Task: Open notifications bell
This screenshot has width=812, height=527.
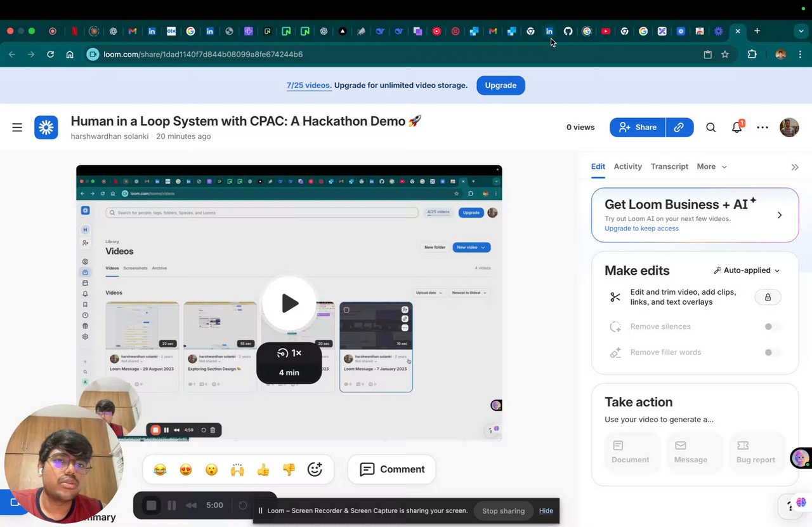Action: [x=737, y=128]
